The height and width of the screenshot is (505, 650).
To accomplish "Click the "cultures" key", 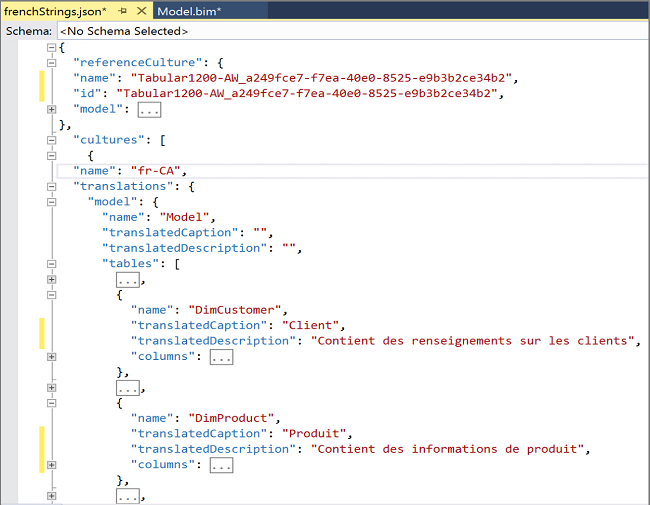I will pos(109,140).
